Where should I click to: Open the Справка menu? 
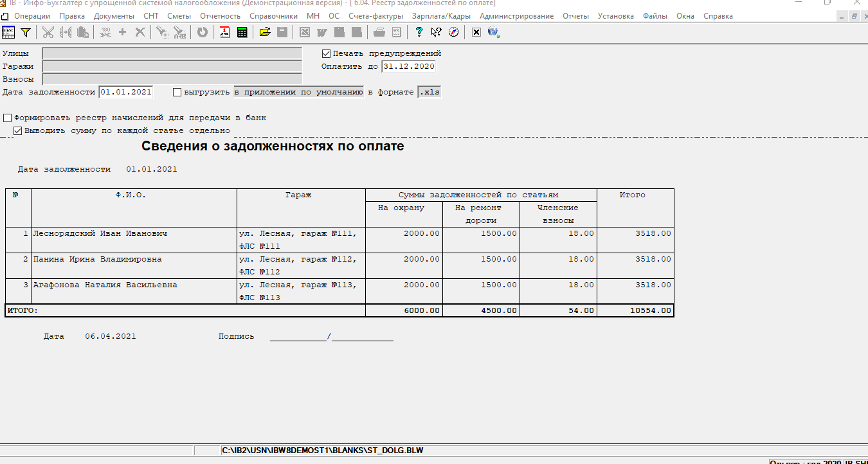point(718,15)
